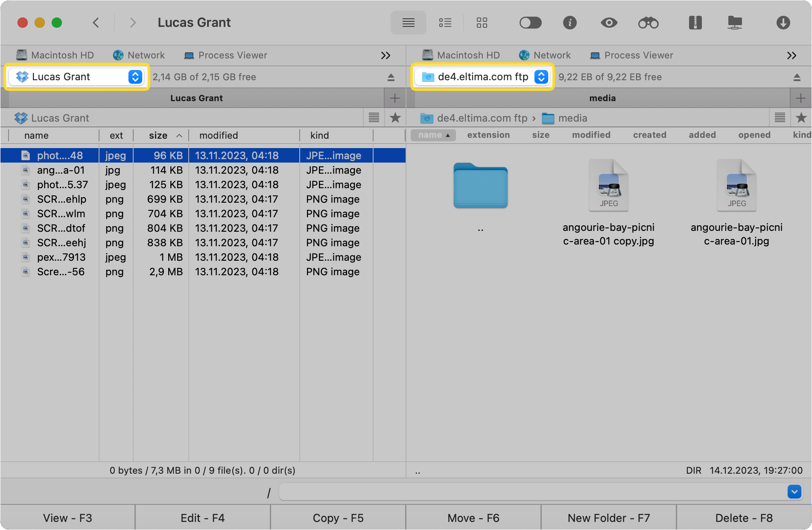Eject the de4.eltima.com ftp drive
The height and width of the screenshot is (530, 812).
pyautogui.click(x=797, y=77)
